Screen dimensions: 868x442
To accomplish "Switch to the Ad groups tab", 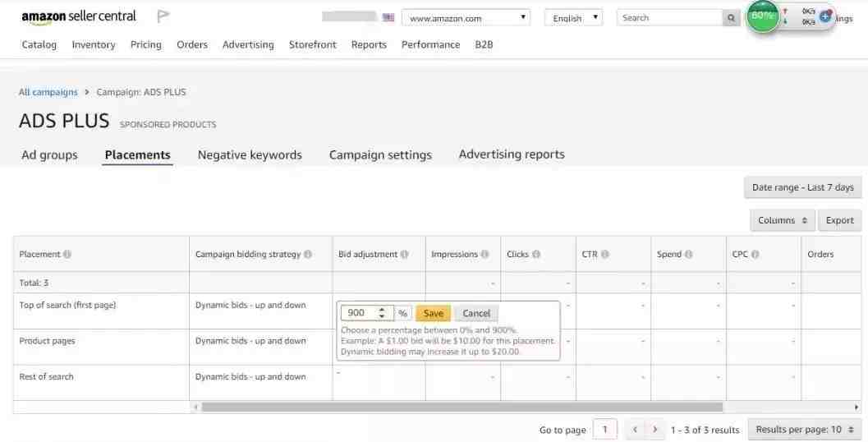I will 50,155.
